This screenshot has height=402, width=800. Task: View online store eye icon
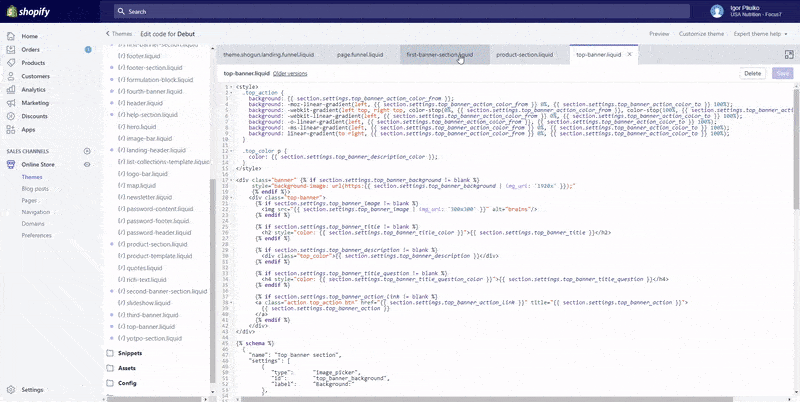point(87,164)
